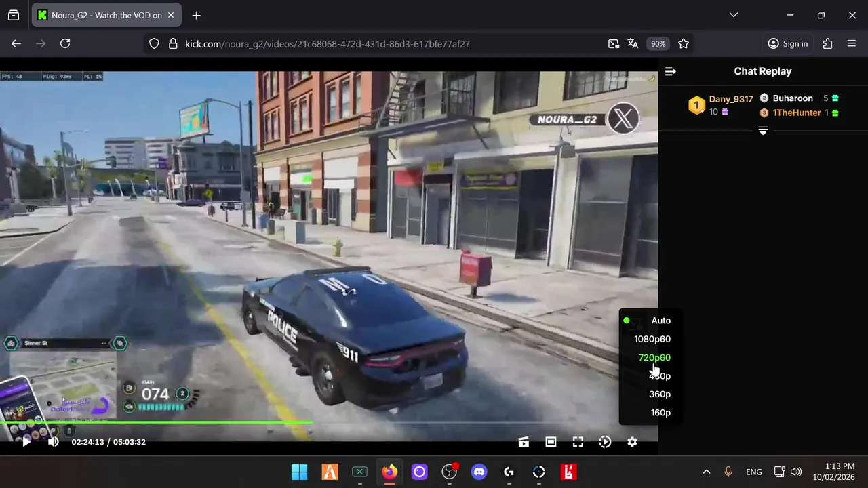This screenshot has height=488, width=868.
Task: Open Firefox application hamburger menu
Action: tap(852, 43)
